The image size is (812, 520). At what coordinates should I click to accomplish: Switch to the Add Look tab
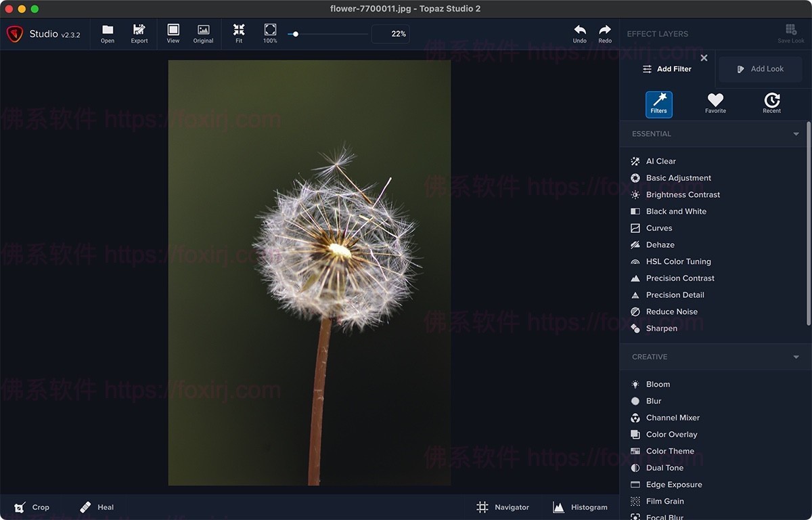761,69
